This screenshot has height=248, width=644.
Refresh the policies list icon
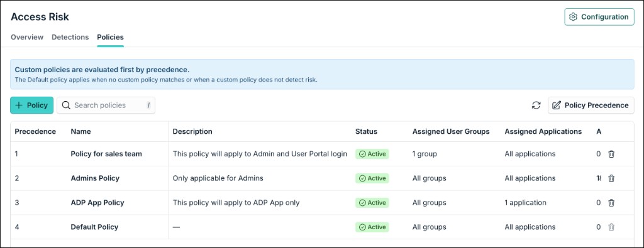[536, 105]
